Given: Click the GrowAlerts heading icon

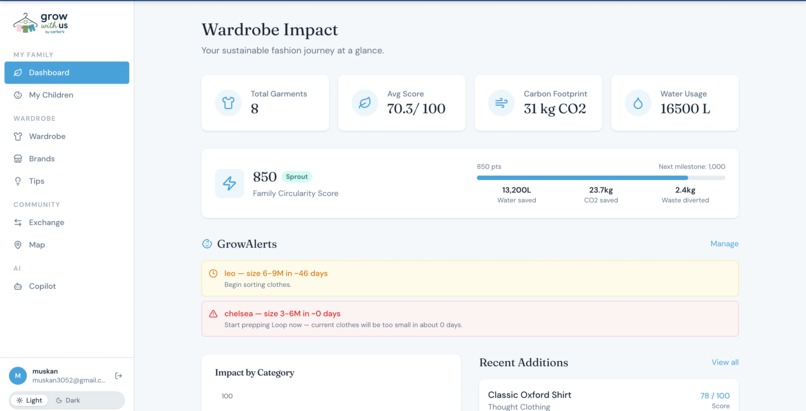Looking at the screenshot, I should coord(207,244).
